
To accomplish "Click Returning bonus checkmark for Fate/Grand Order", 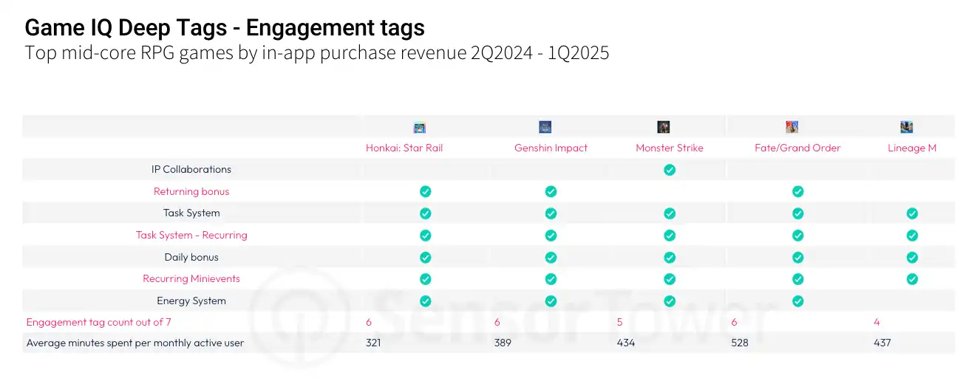I will (798, 191).
